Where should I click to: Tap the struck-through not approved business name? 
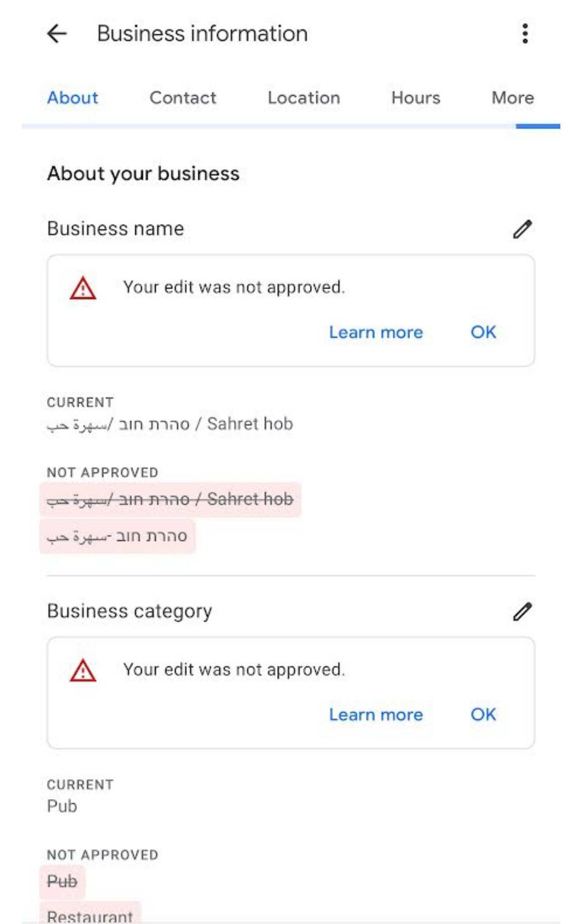point(170,499)
